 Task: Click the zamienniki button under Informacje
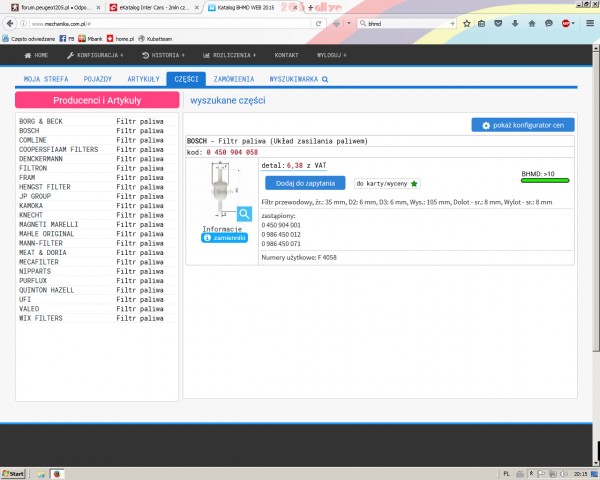coord(224,238)
